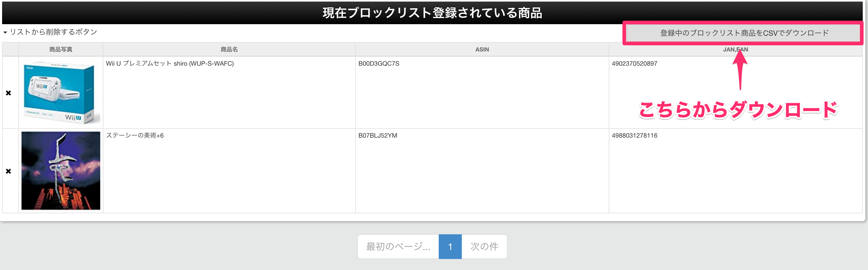Delete ステーシーの美術+6 row using X icon
Screen dimensions: 868x270
[x=8, y=171]
